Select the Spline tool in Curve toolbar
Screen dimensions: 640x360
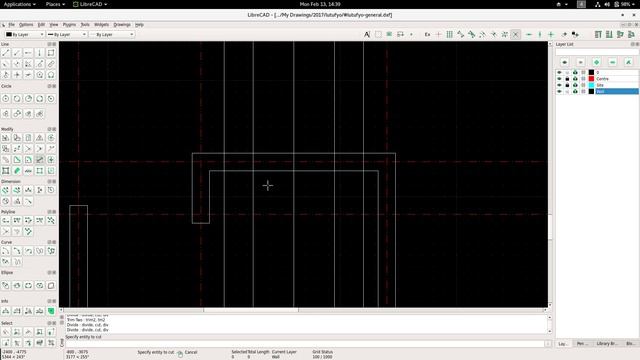[x=40, y=251]
